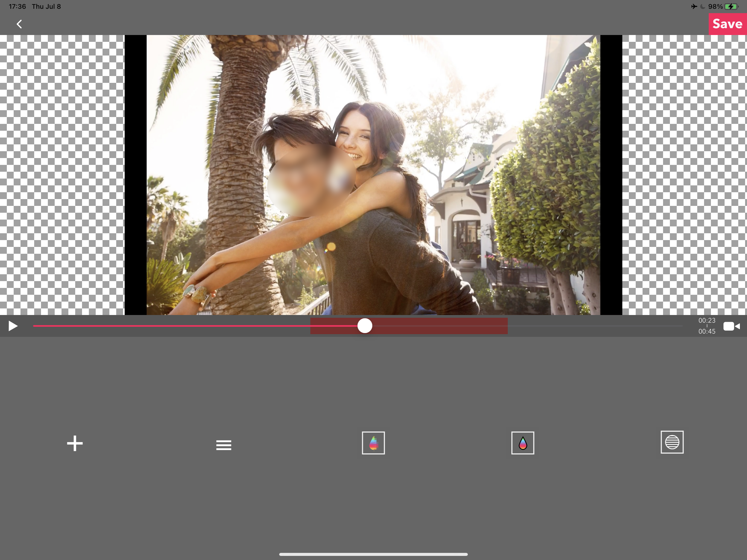
Task: Select the dark red blur segment on the timeline
Action: click(439, 326)
